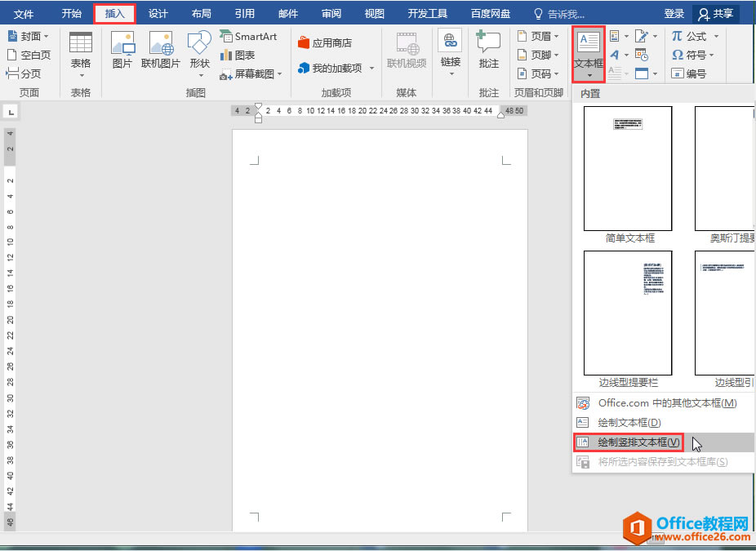Switch to the 视图 view tab
Viewport: 756px width, 551px height.
click(375, 14)
